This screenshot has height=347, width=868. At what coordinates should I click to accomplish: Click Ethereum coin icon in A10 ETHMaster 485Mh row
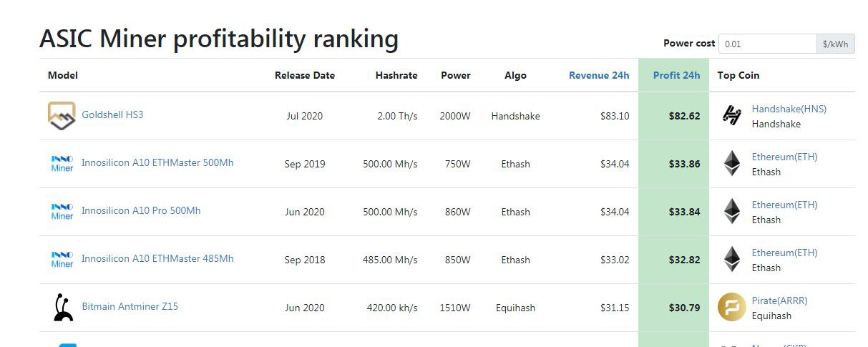tap(731, 260)
